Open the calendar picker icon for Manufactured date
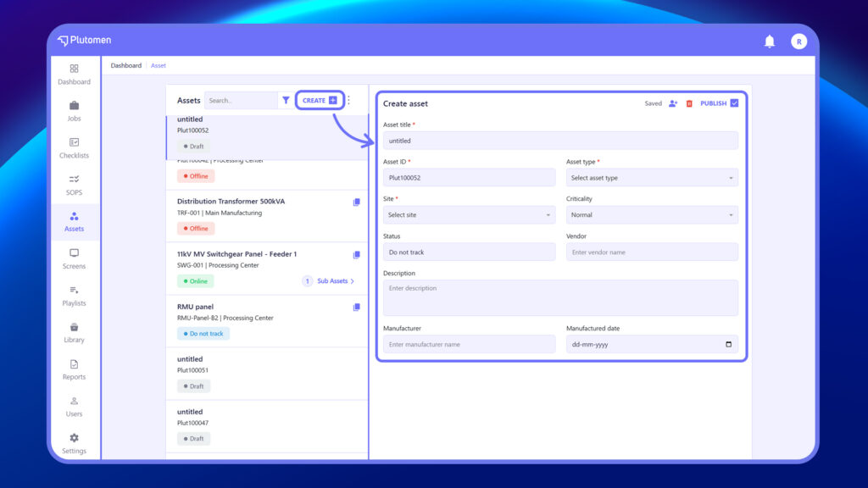Screen dimensions: 868x488 point(728,344)
